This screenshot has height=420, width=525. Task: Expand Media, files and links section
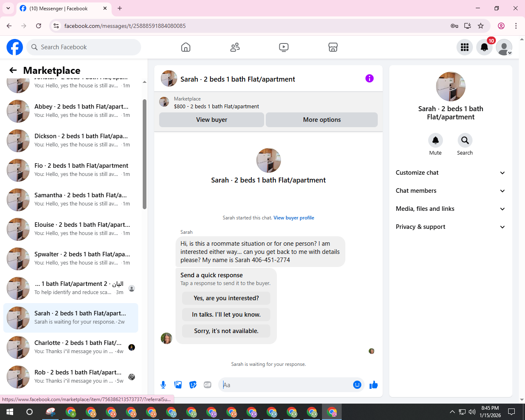pos(451,209)
